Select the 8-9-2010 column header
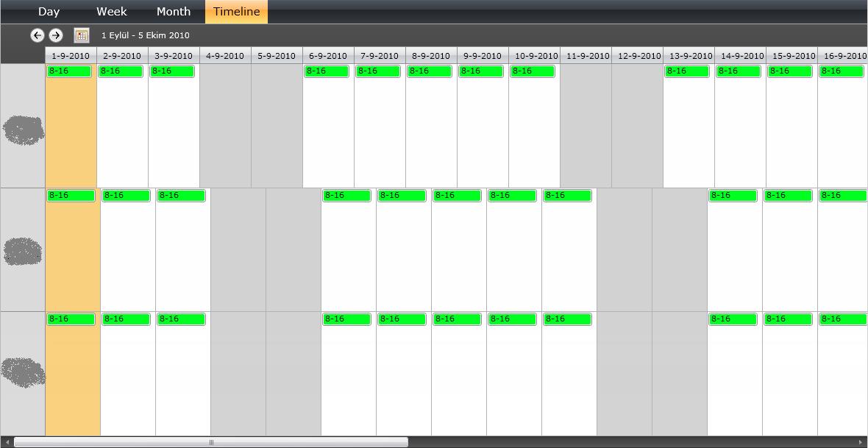This screenshot has height=448, width=868. 431,55
